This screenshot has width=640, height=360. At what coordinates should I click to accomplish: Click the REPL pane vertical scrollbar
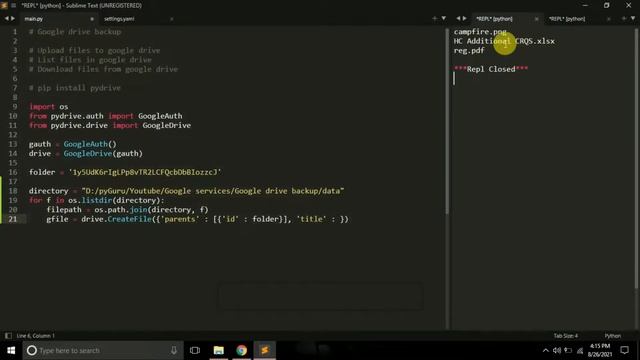click(x=637, y=159)
